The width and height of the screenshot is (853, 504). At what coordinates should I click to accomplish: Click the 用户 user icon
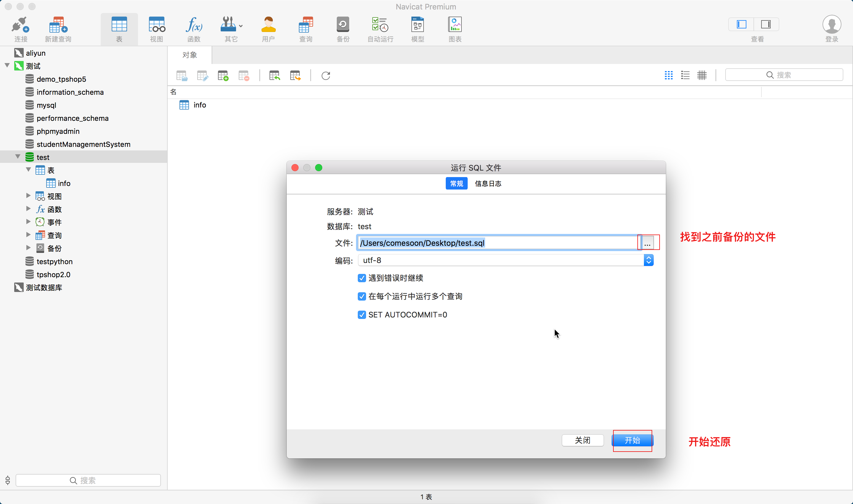[x=268, y=25]
